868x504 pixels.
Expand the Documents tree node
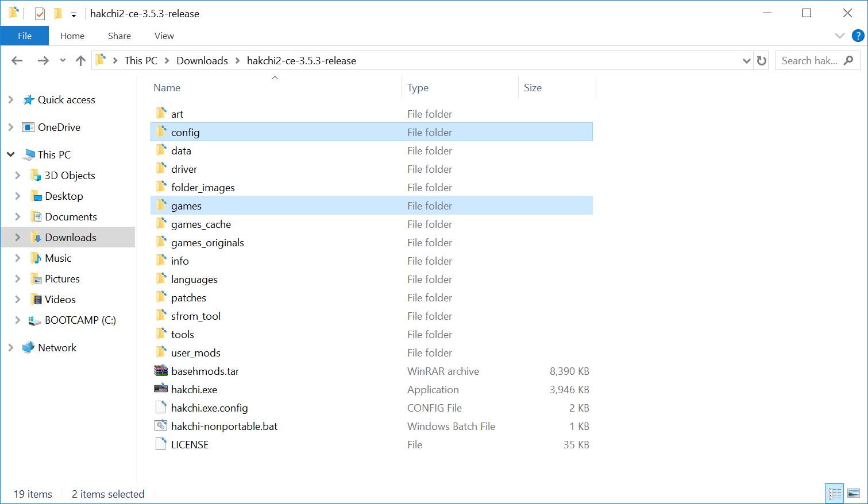(17, 217)
